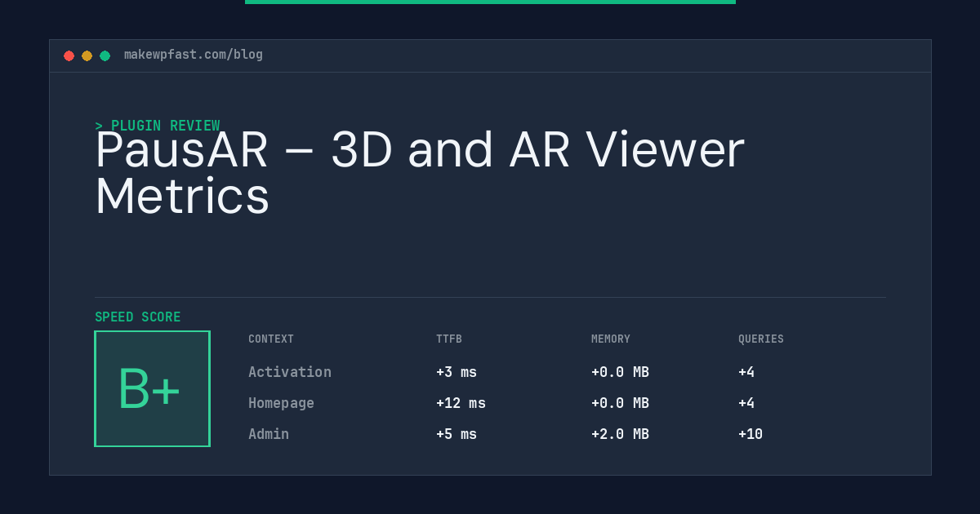Click the makewpfast.com/blog address text
Viewport: 980px width, 514px height.
click(194, 55)
